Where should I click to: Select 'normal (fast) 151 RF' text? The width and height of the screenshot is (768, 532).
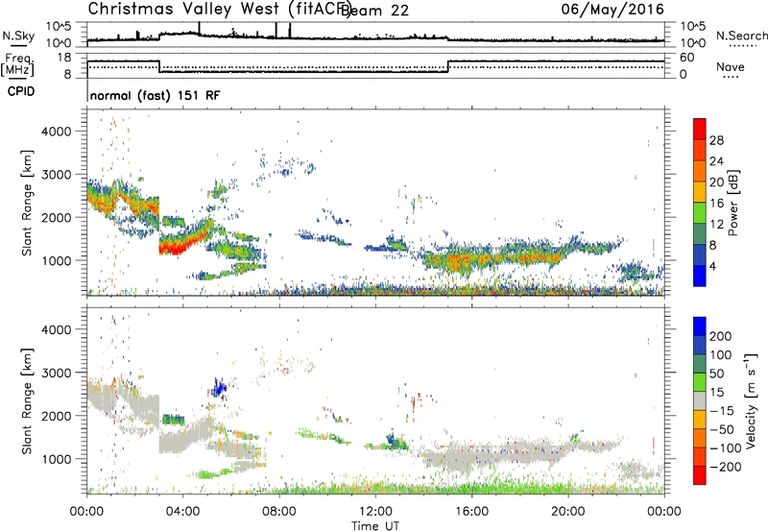click(156, 95)
